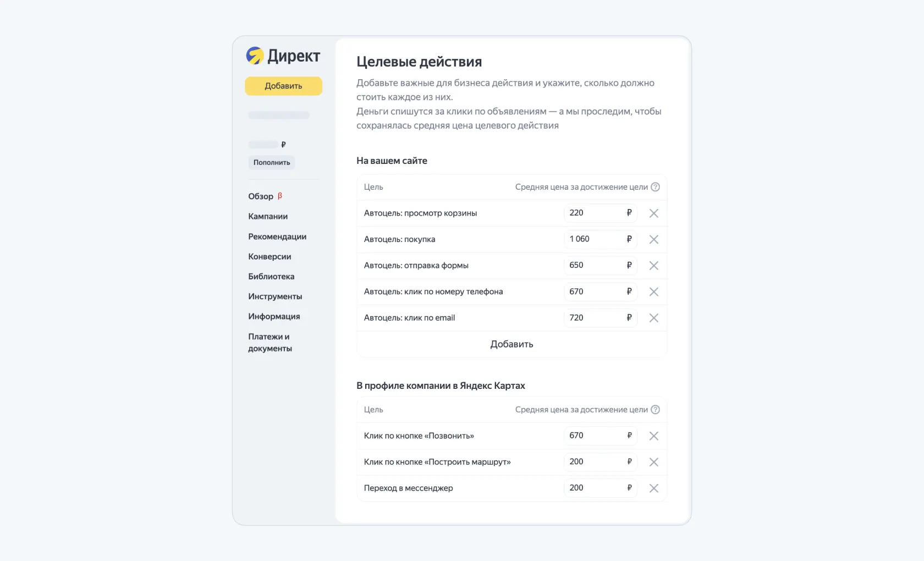
Task: Delete the «Позвонить» button click goal
Action: (x=653, y=436)
